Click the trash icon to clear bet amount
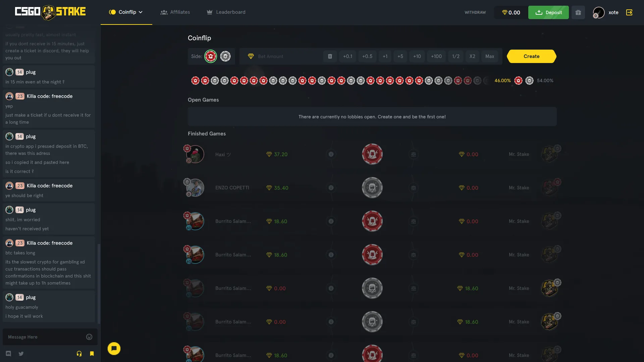644x362 pixels. click(330, 56)
